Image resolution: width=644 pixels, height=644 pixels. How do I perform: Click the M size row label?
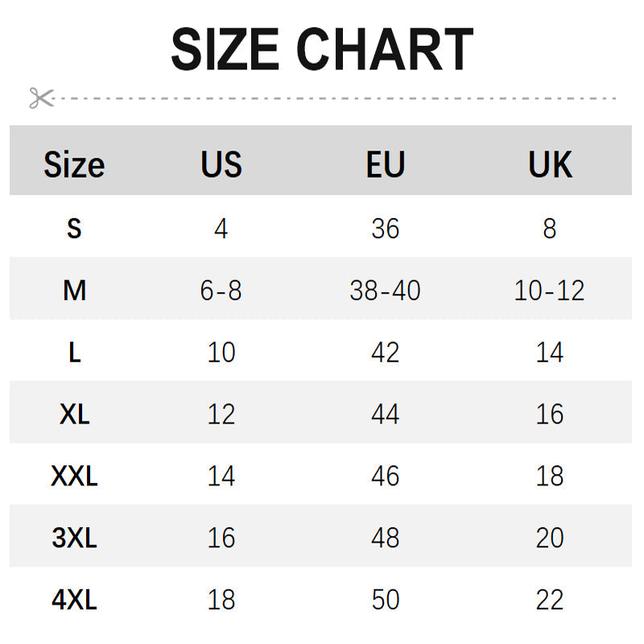74,291
